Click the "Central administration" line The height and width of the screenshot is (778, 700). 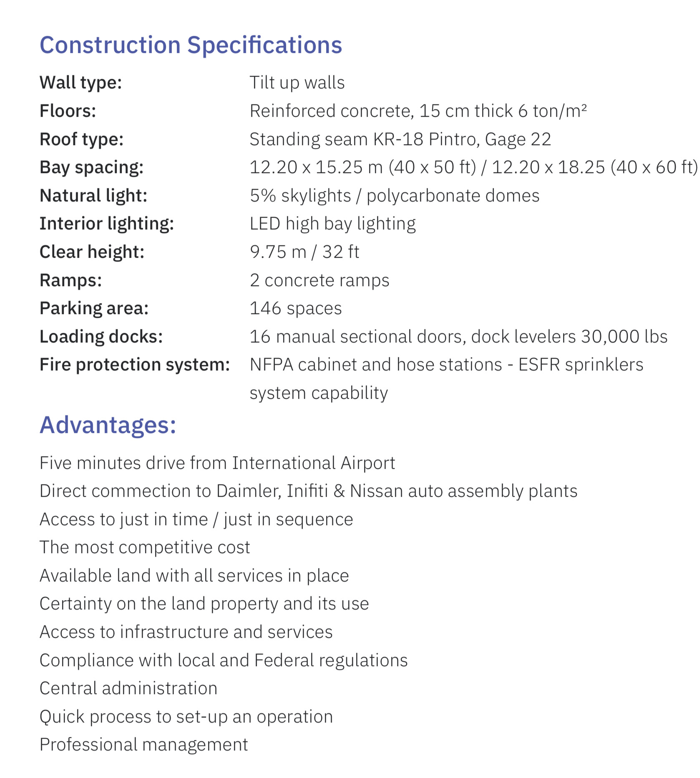128,688
